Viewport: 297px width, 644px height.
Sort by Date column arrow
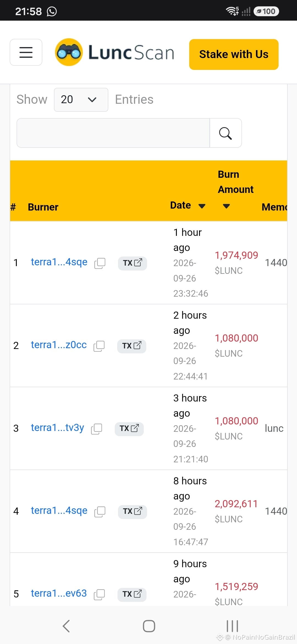(x=202, y=206)
